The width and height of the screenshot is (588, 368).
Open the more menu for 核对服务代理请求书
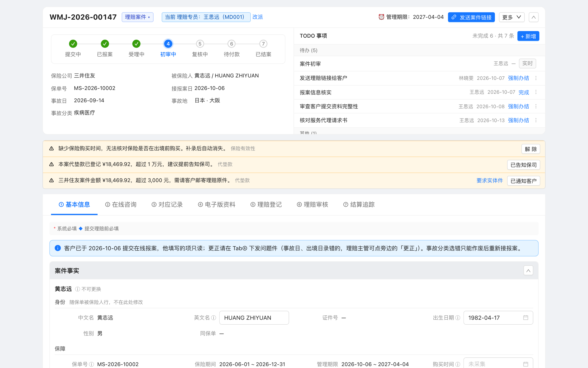pos(536,120)
